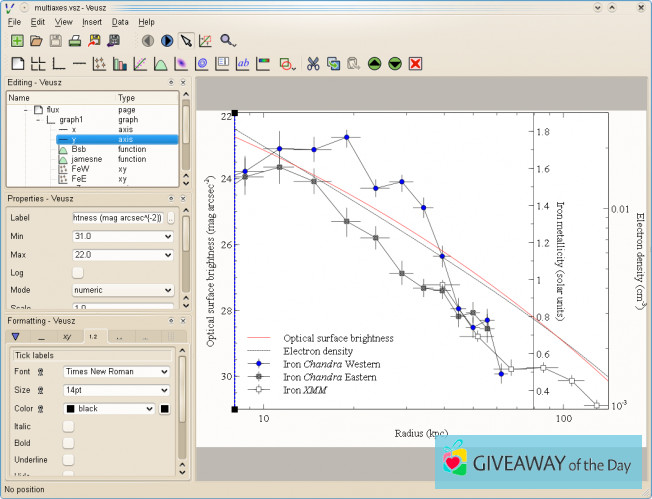652x499 pixels.
Task: Delete the selected widget with red X
Action: tap(415, 64)
